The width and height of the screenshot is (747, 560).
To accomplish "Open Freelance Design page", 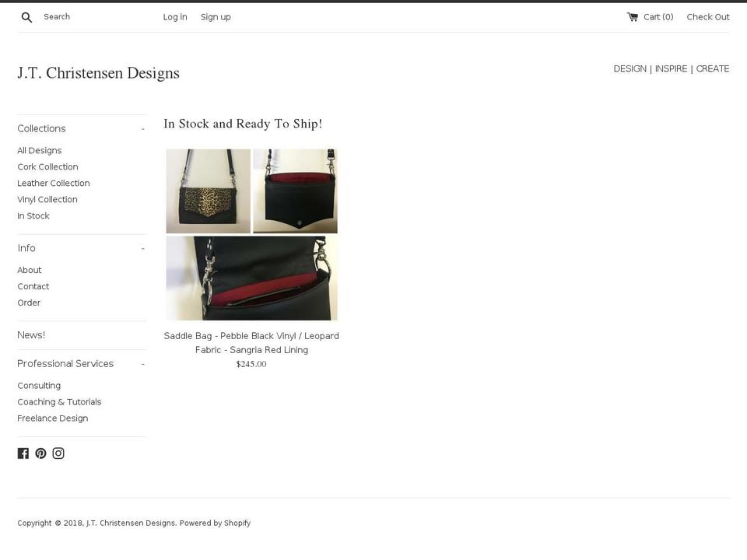I will click(x=53, y=418).
